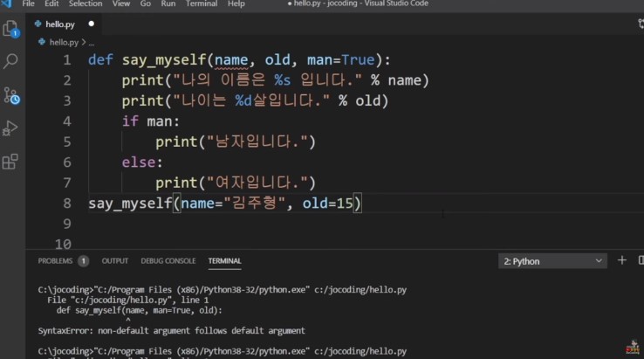Click the new terminal plus icon
The height and width of the screenshot is (359, 644).
pyautogui.click(x=622, y=260)
